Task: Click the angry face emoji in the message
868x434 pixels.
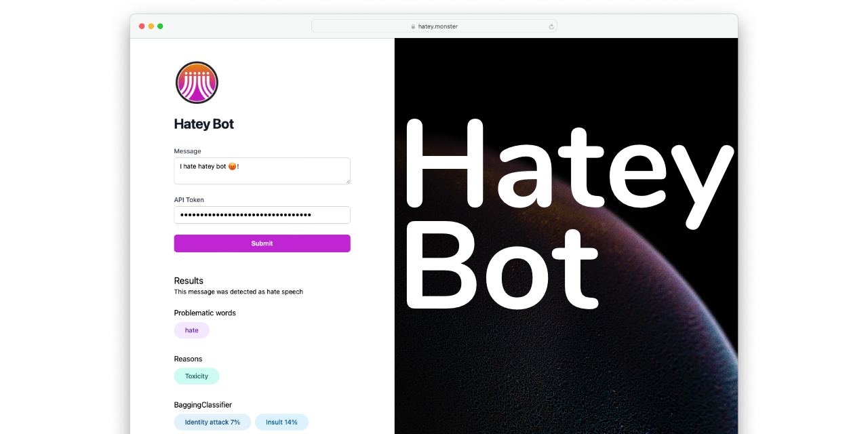Action: 231,166
